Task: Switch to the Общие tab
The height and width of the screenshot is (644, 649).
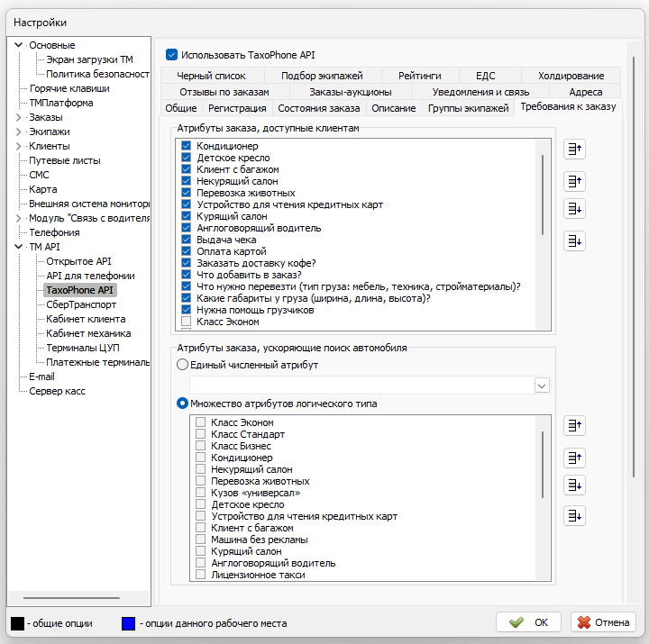Action: (181, 108)
